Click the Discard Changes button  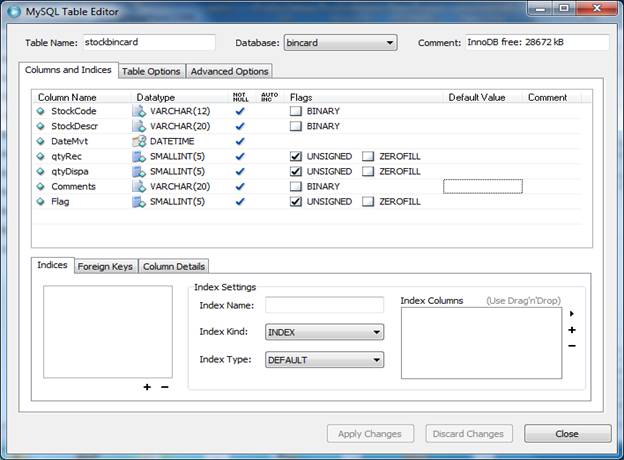tap(468, 434)
